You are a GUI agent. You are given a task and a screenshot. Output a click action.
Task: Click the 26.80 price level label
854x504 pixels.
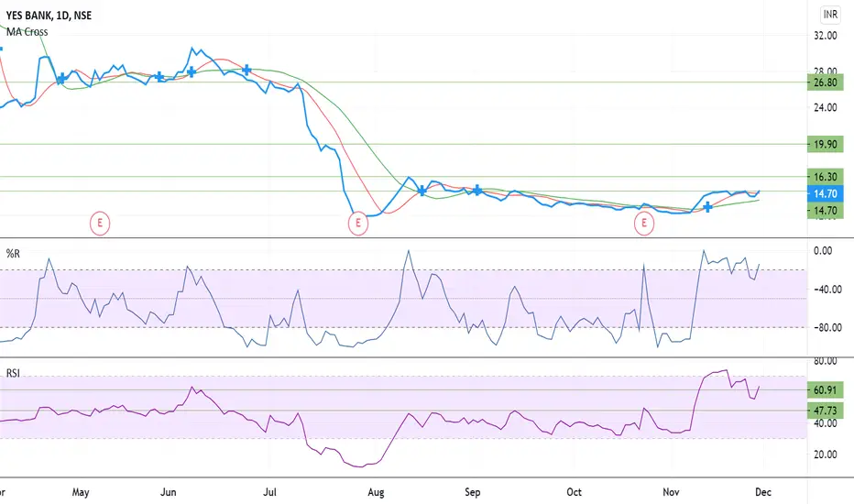point(825,82)
